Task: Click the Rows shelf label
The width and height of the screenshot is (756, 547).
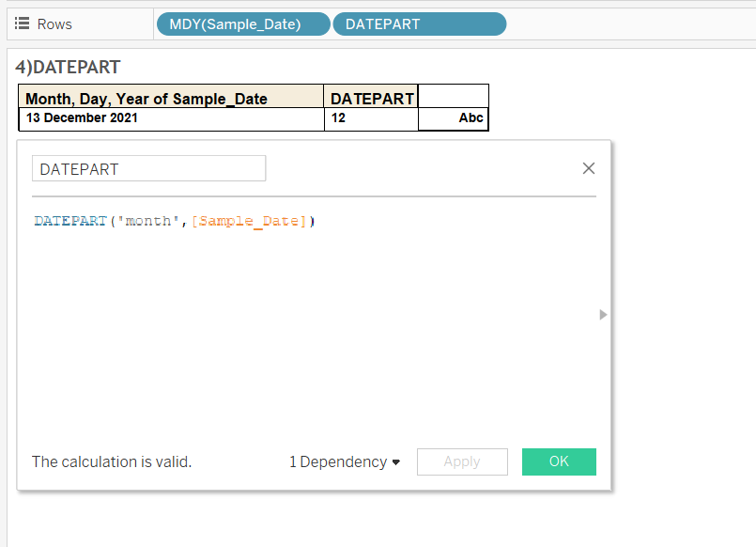Action: pos(54,24)
